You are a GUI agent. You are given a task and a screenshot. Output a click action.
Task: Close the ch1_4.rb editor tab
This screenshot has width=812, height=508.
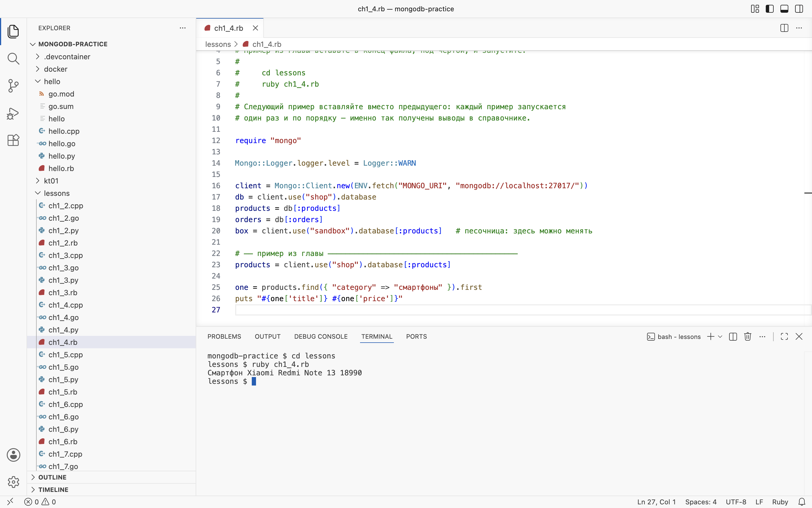click(255, 28)
